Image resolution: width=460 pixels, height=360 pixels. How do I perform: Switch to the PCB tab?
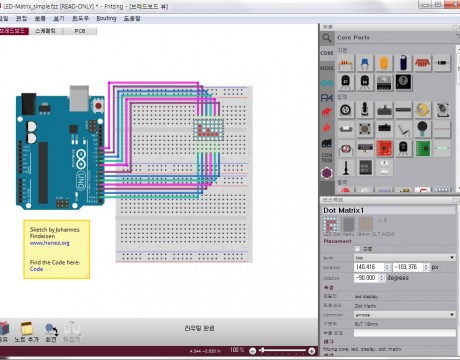pos(80,31)
